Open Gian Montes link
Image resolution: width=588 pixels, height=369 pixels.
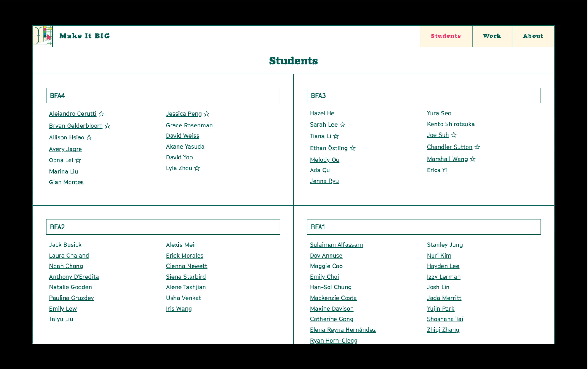(66, 182)
